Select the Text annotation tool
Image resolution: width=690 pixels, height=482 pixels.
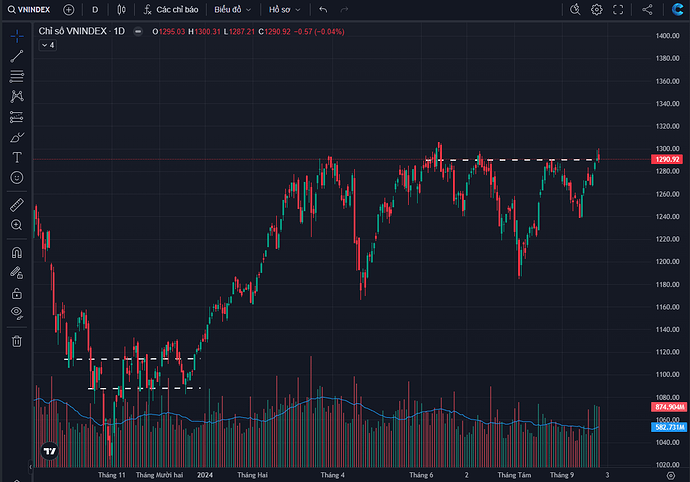(x=16, y=157)
